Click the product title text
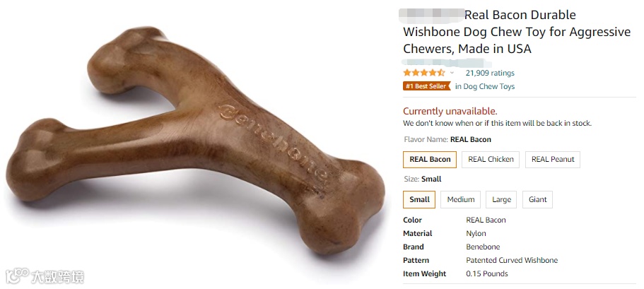The image size is (644, 289). coord(517,32)
